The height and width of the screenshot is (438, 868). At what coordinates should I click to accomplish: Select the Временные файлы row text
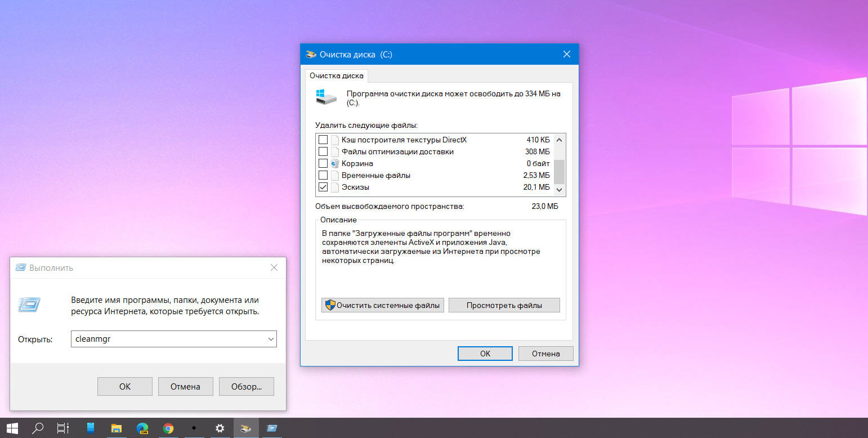[376, 175]
